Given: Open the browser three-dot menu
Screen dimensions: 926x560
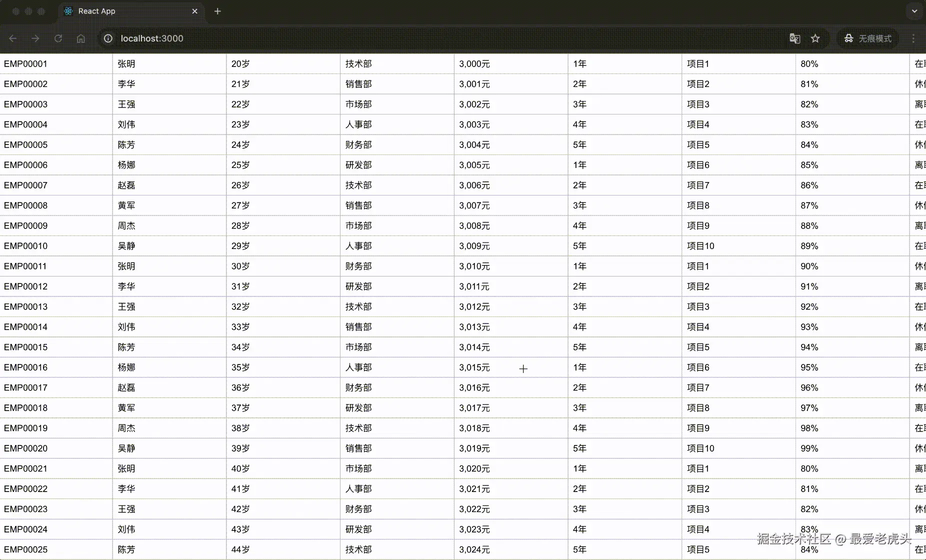Looking at the screenshot, I should coord(913,38).
